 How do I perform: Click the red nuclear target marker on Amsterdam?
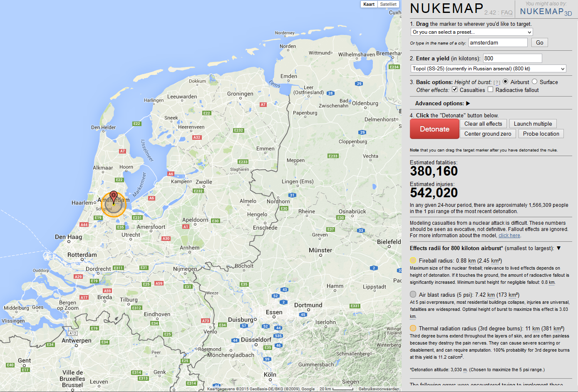pyautogui.click(x=114, y=197)
